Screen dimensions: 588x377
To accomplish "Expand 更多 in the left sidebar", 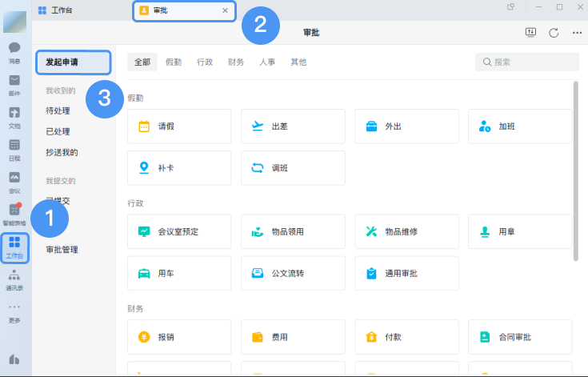I will [x=14, y=311].
